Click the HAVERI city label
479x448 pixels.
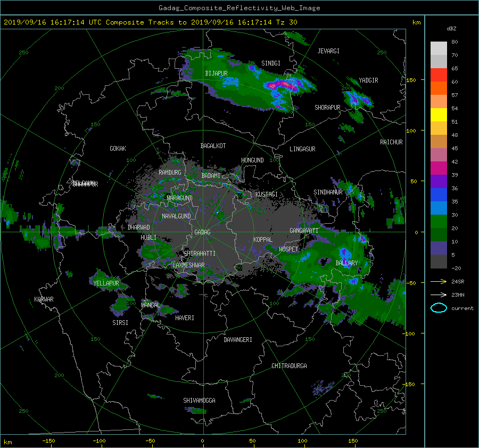(185, 318)
